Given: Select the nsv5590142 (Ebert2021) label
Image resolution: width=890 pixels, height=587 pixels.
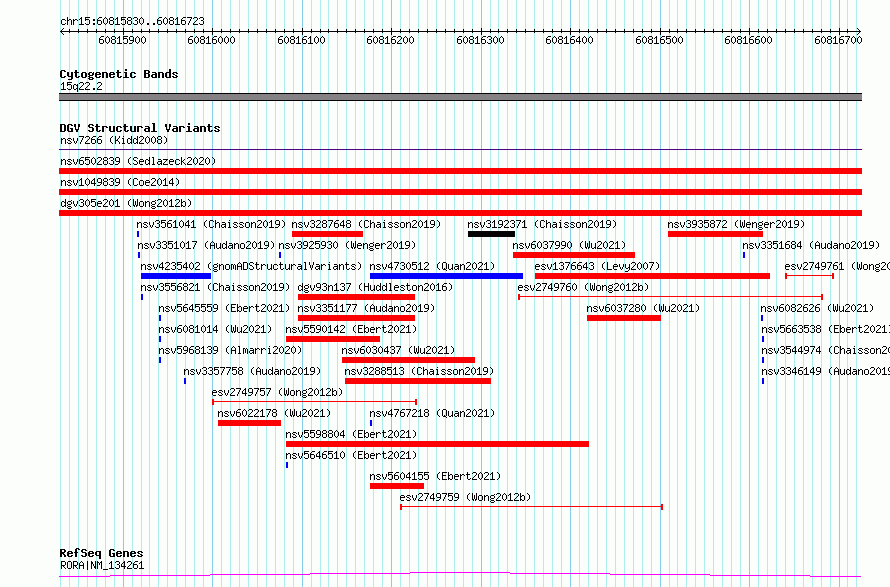Looking at the screenshot, I should pyautogui.click(x=351, y=329).
